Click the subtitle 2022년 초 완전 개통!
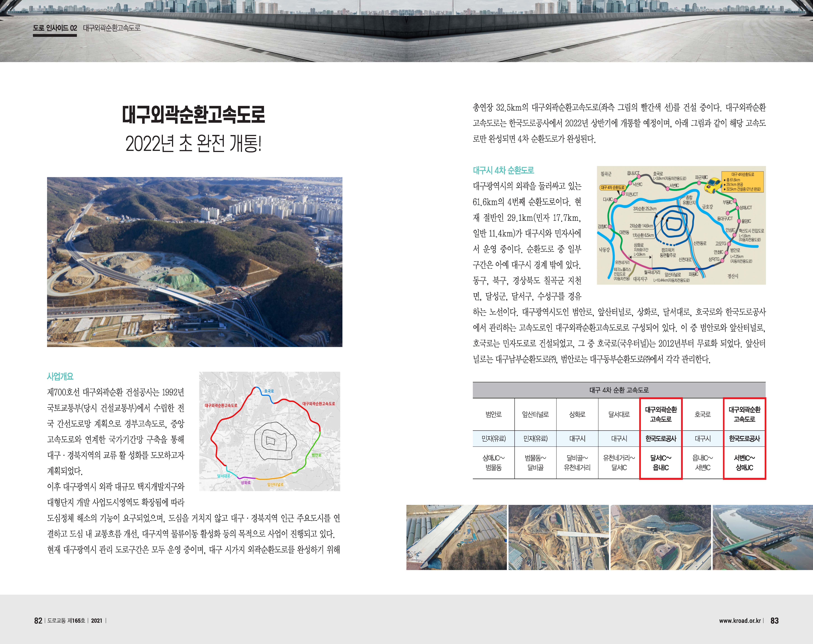Screen dimensions: 813x644 pos(193,144)
